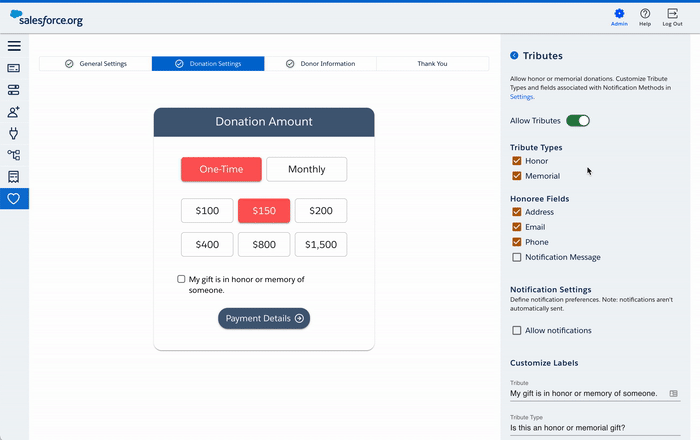
Task: Uncheck the Phone honoree field
Action: 517,242
